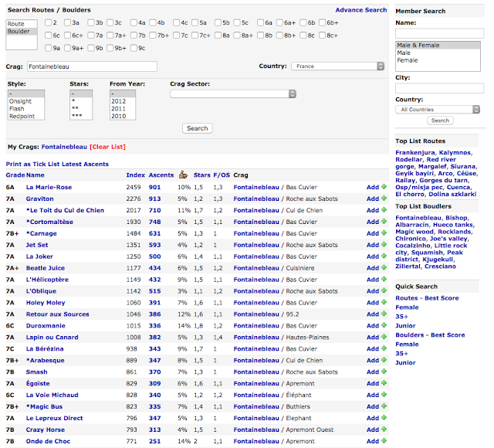Sort by the Index column header

[x=136, y=175]
